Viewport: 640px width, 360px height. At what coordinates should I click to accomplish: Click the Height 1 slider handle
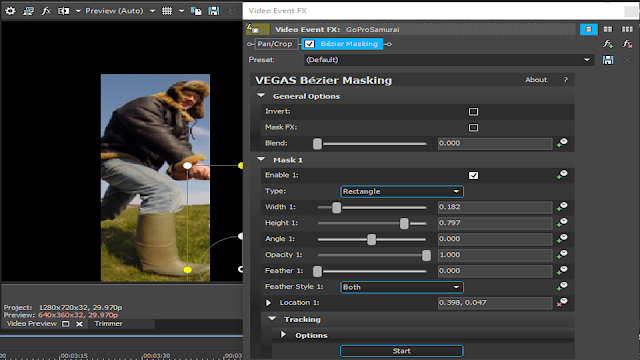404,223
